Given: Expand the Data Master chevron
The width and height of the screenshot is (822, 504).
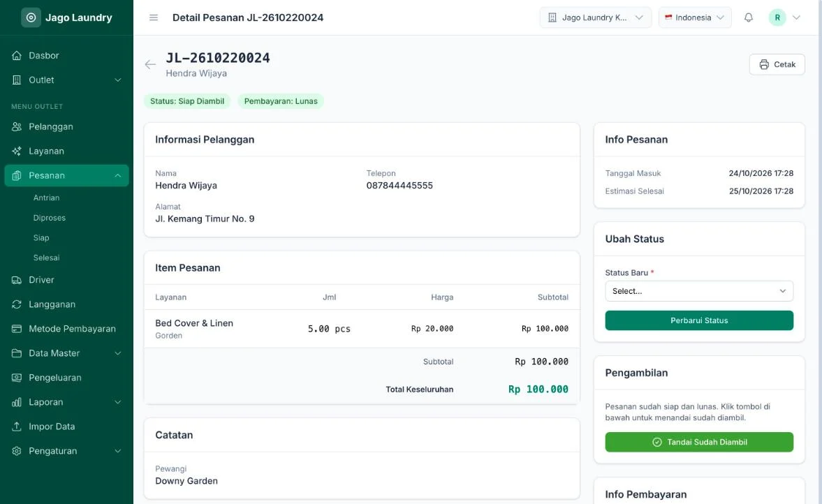Looking at the screenshot, I should [118, 353].
